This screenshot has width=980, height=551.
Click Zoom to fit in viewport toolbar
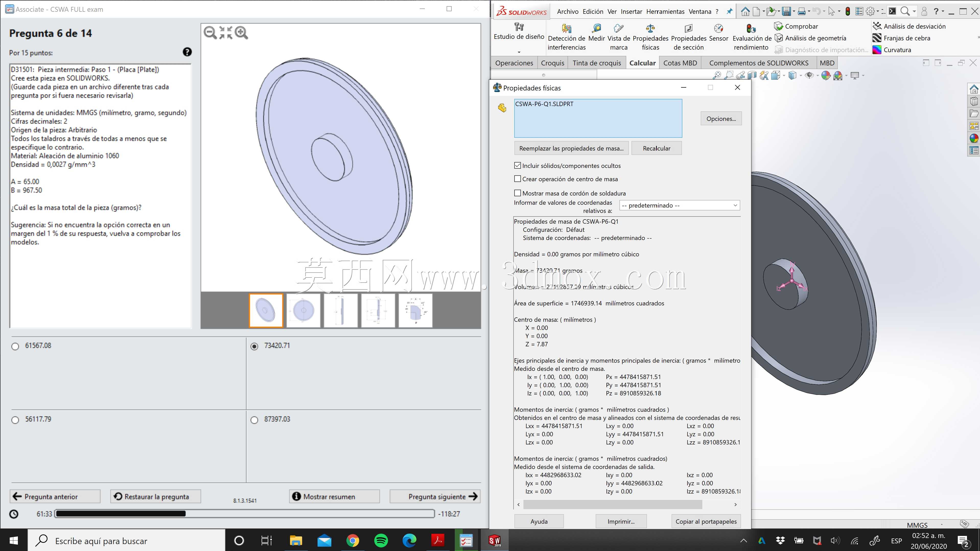(717, 75)
